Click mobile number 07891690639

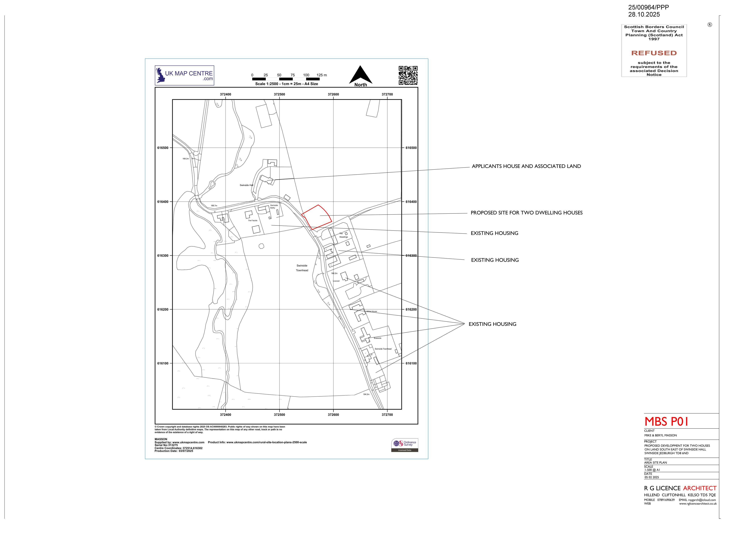[x=666, y=500]
